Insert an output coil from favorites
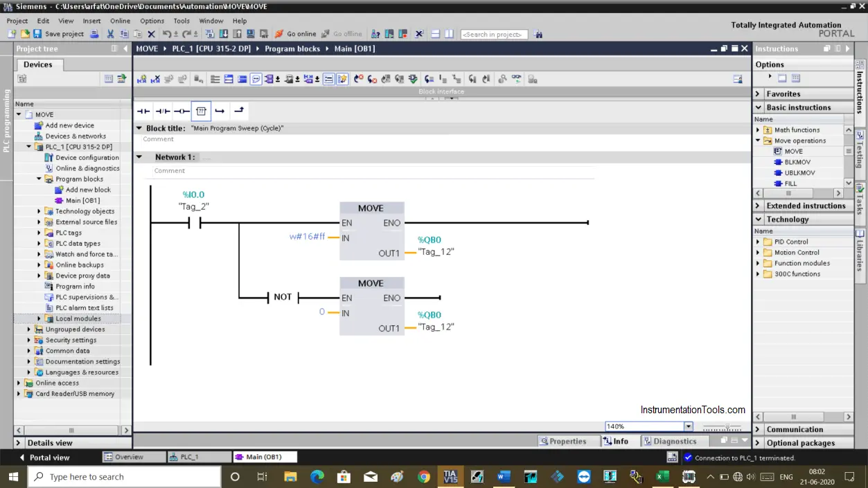868x488 pixels. 181,111
